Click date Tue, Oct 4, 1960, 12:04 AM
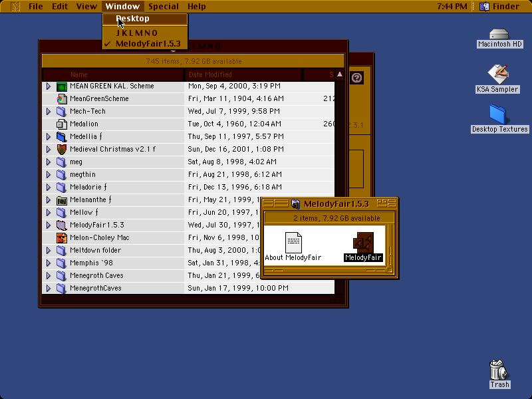The height and width of the screenshot is (399, 532). coord(235,124)
